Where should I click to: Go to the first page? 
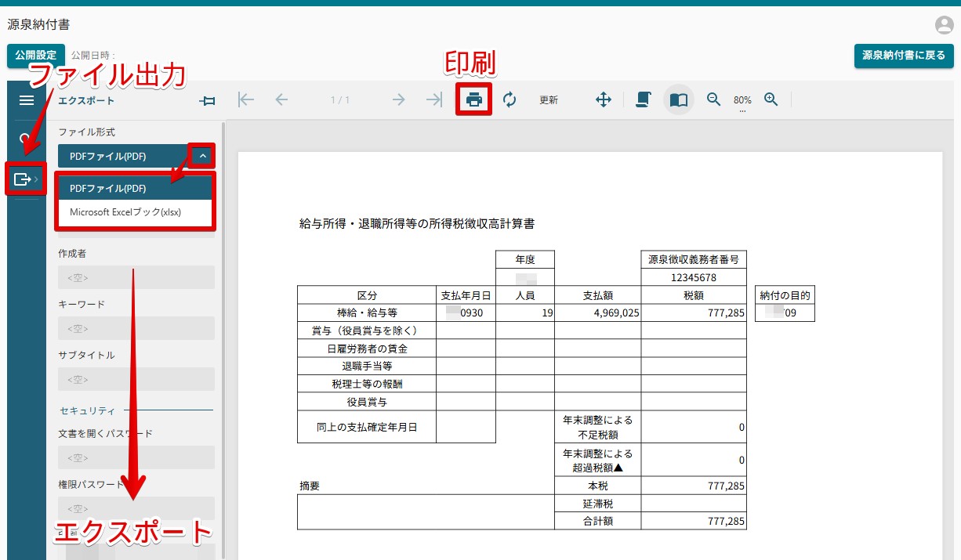click(x=246, y=99)
